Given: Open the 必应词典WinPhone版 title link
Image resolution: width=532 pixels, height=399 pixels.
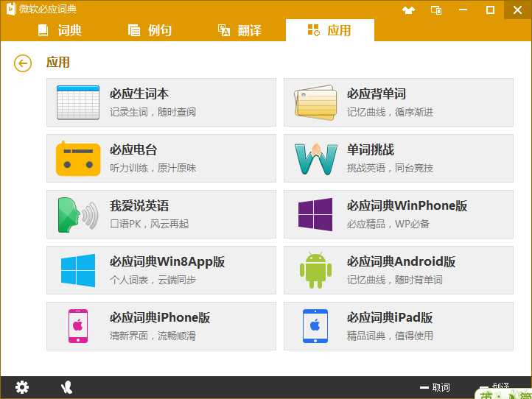Looking at the screenshot, I should coord(407,205).
